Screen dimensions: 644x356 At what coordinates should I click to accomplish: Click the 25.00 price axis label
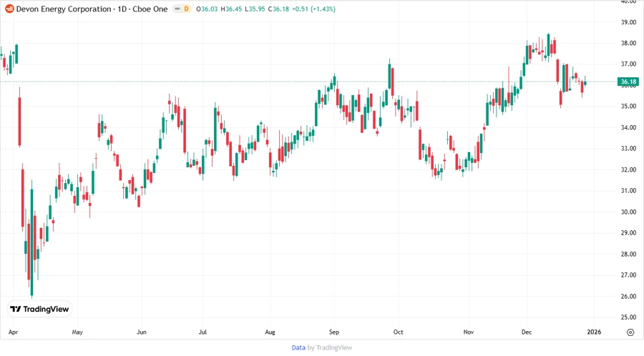pyautogui.click(x=628, y=317)
